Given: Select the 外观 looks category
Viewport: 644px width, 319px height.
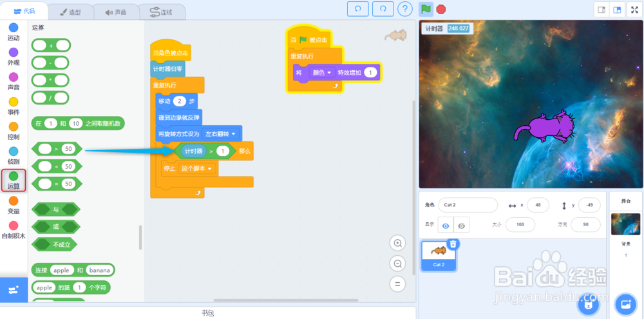Looking at the screenshot, I should pyautogui.click(x=14, y=57).
